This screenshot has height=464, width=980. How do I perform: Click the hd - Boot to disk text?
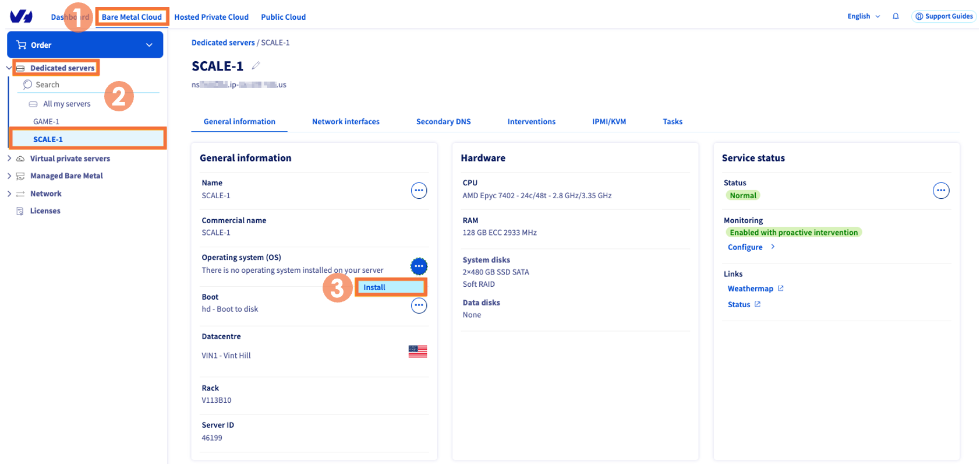[x=229, y=309]
